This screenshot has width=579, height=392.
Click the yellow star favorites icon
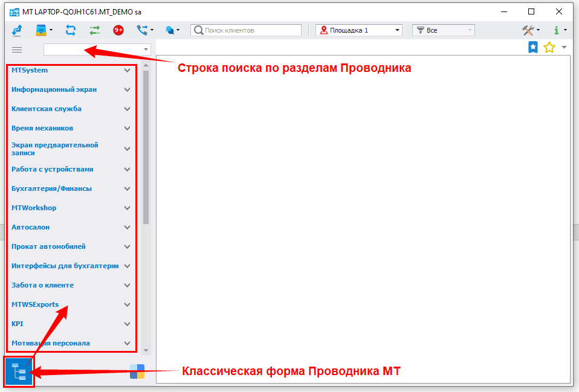pyautogui.click(x=549, y=48)
